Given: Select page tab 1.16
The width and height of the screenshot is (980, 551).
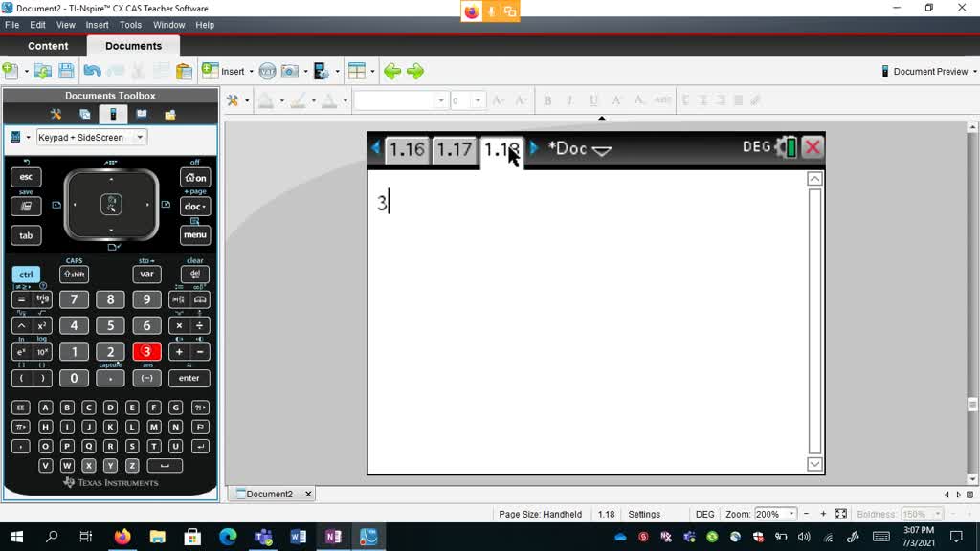Looking at the screenshot, I should click(407, 149).
